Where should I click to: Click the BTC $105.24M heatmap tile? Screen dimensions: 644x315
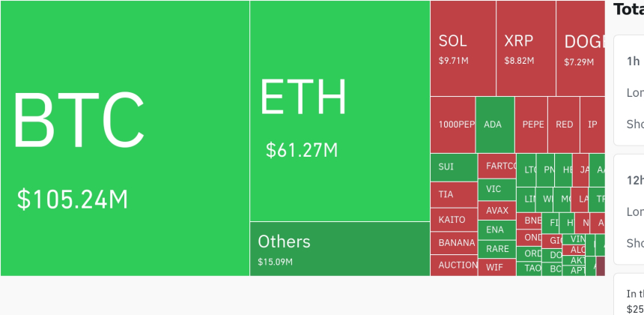(x=124, y=138)
